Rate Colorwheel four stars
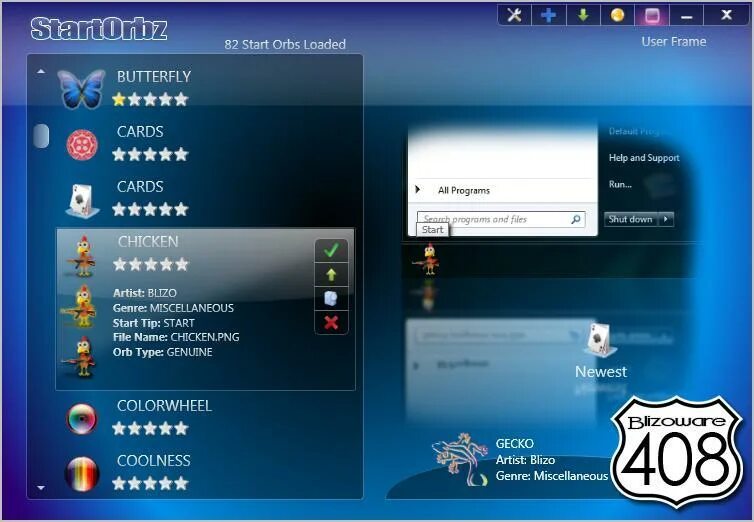 click(165, 428)
